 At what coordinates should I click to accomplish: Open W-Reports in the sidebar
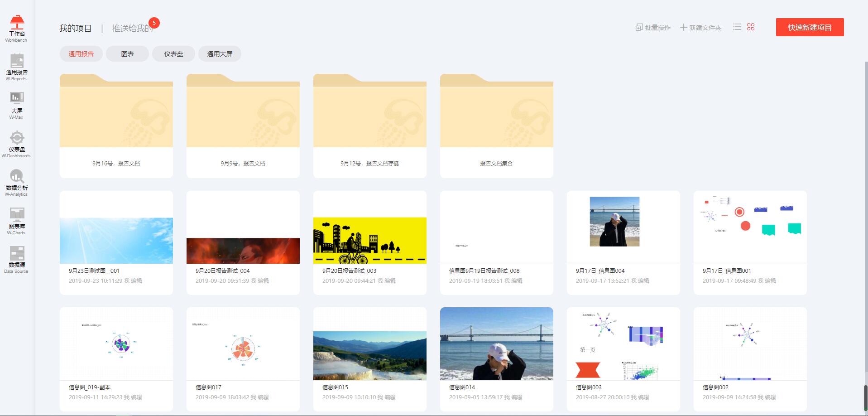[x=17, y=67]
